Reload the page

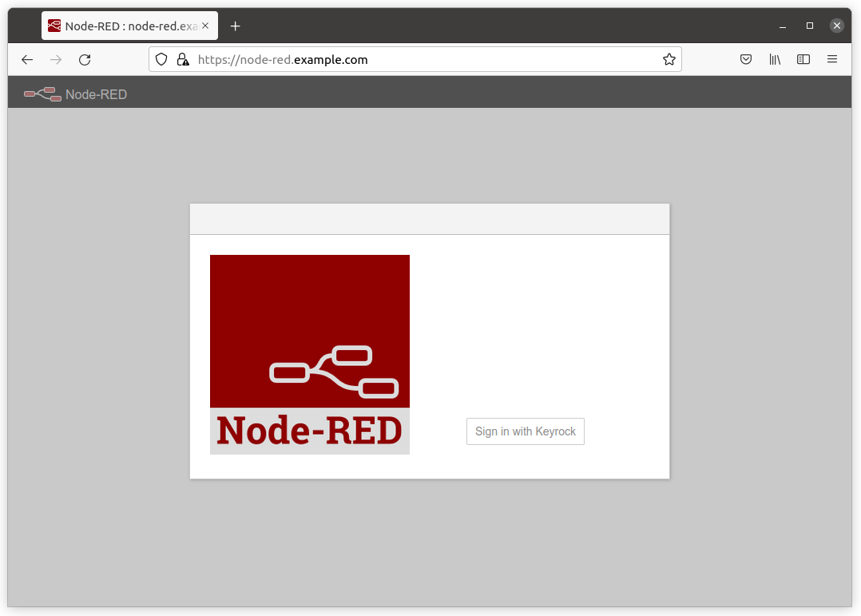click(85, 59)
